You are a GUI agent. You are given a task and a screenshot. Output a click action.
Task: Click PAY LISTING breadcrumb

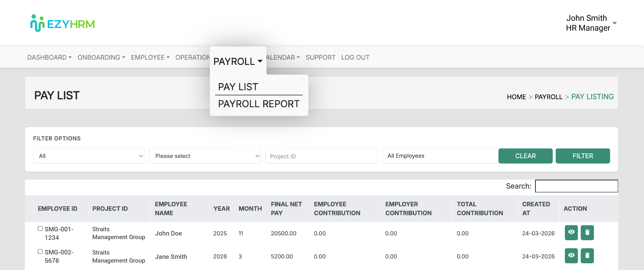592,97
